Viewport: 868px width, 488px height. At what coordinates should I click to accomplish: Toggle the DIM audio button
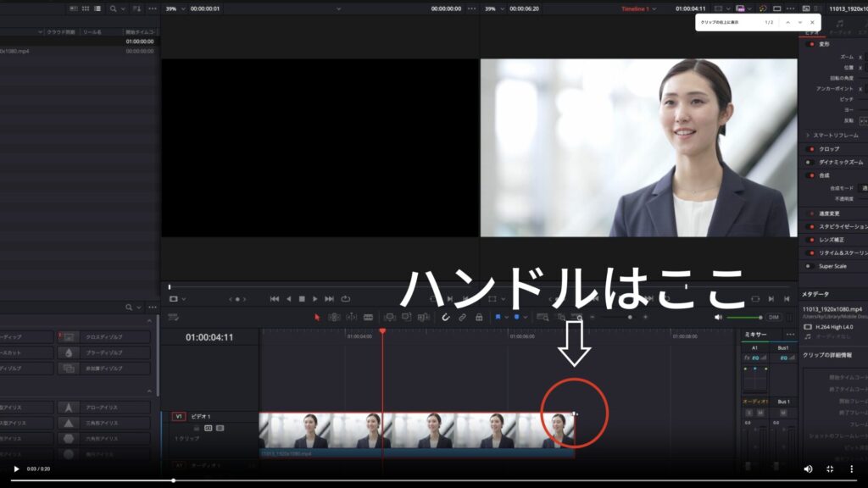click(774, 318)
